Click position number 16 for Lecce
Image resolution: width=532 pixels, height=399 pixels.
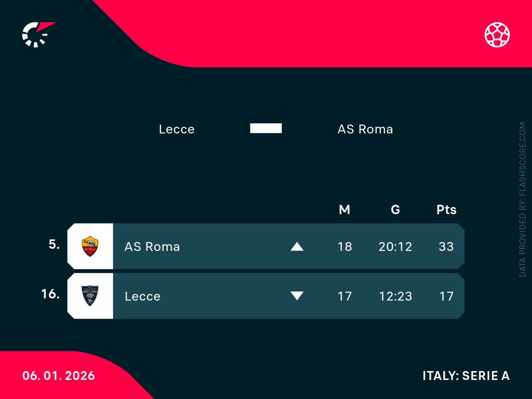click(x=50, y=294)
